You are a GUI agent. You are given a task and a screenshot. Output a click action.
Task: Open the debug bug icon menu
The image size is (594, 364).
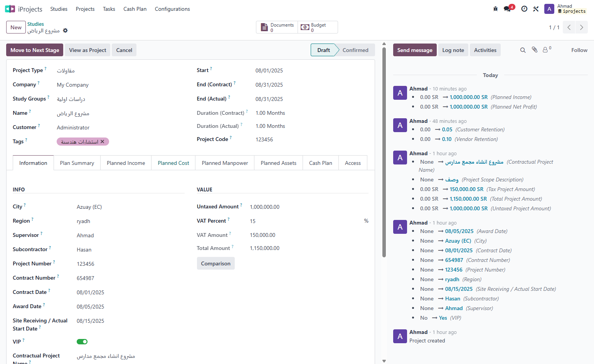pyautogui.click(x=496, y=9)
